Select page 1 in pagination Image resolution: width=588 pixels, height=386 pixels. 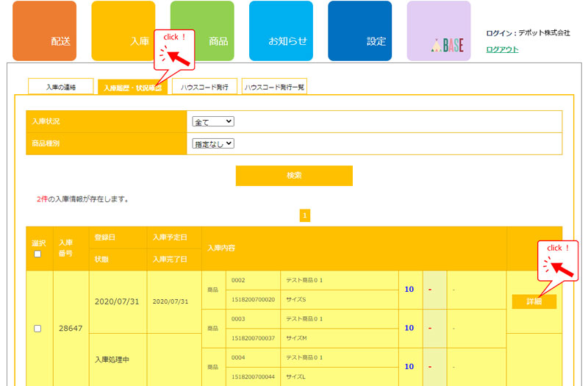(305, 215)
